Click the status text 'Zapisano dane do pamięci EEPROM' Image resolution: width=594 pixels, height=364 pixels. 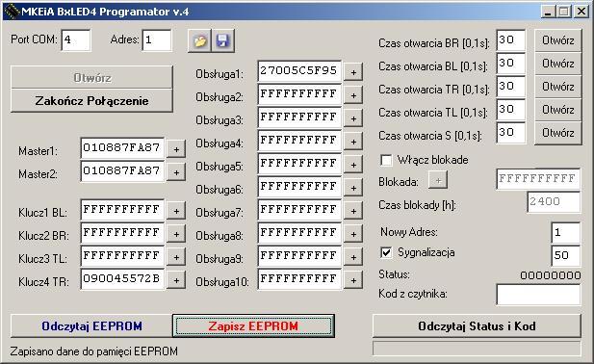(x=94, y=351)
